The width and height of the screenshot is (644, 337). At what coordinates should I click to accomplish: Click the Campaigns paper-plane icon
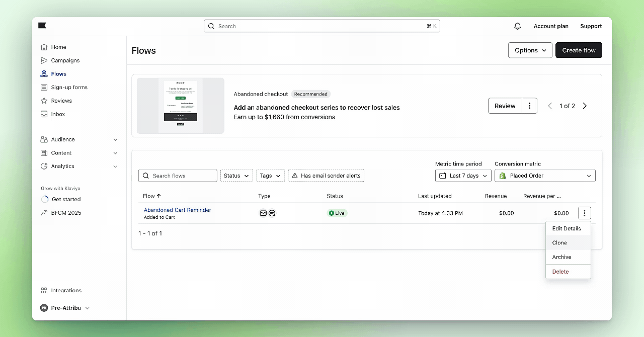click(44, 60)
